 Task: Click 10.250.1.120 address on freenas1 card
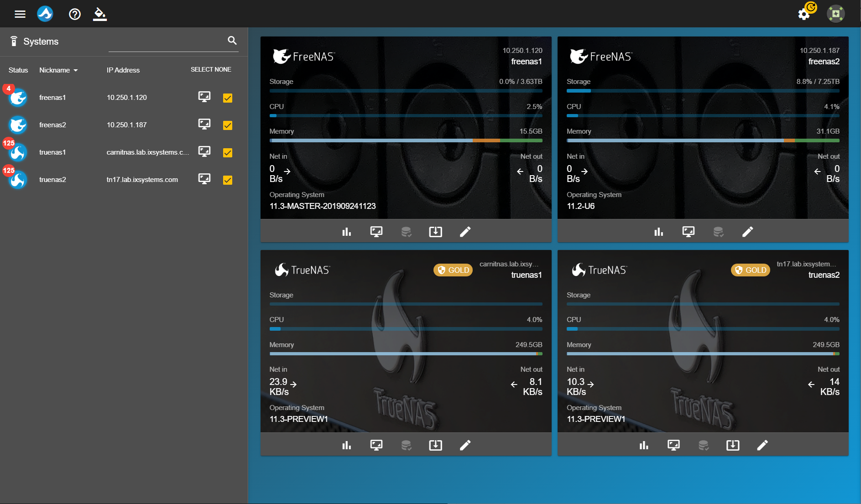click(x=522, y=51)
